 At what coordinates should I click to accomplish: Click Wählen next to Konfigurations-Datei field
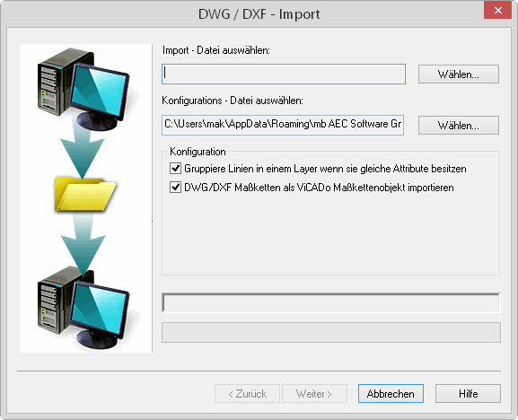[459, 125]
